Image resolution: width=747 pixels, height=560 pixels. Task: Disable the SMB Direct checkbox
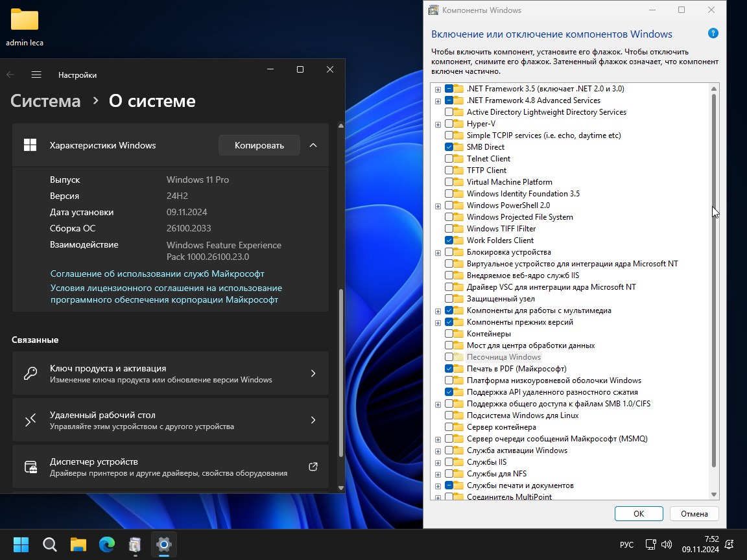(451, 146)
